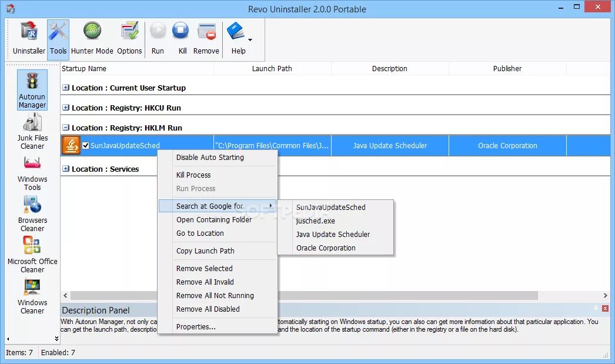615x364 pixels.
Task: Open Search at Google for submenu
Action: coord(218,206)
